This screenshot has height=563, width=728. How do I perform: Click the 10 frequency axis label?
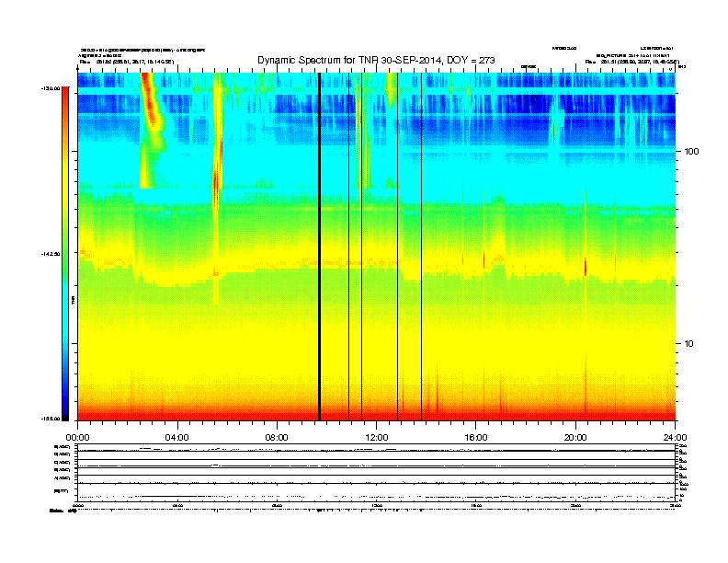pos(688,344)
